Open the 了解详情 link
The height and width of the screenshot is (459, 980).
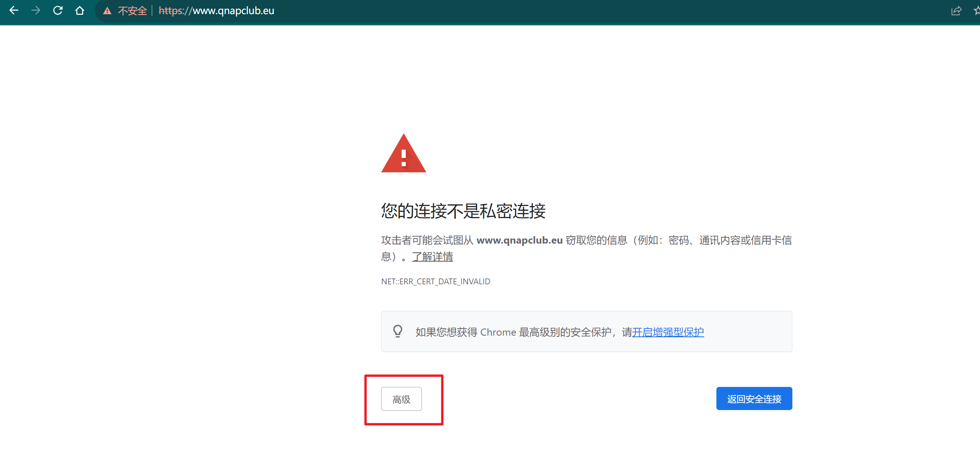coord(432,257)
